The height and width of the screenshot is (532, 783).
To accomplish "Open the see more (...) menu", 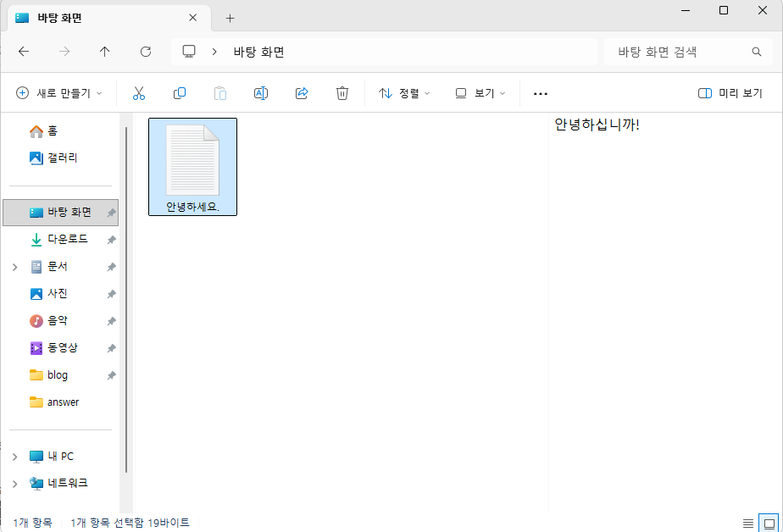I will [x=540, y=93].
